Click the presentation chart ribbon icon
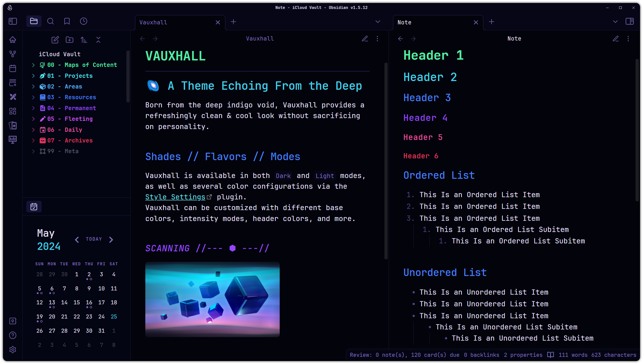This screenshot has height=364, width=643. (x=13, y=139)
